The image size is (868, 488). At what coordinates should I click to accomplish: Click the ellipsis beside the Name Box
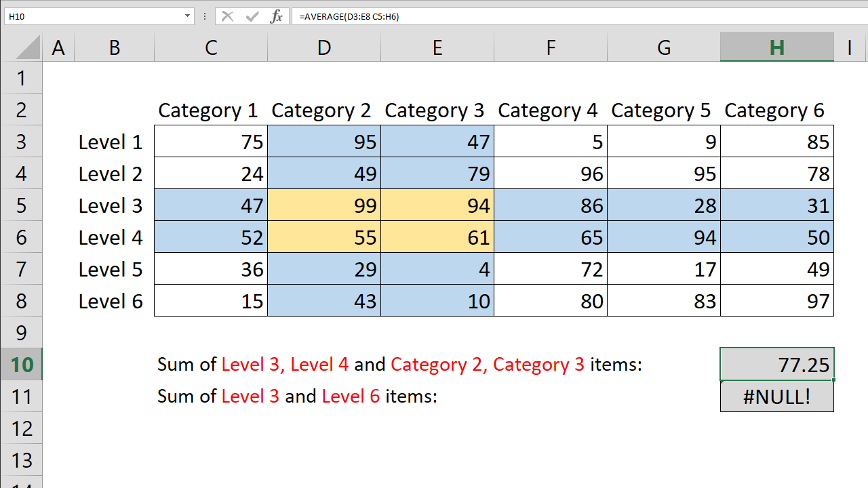pos(204,16)
